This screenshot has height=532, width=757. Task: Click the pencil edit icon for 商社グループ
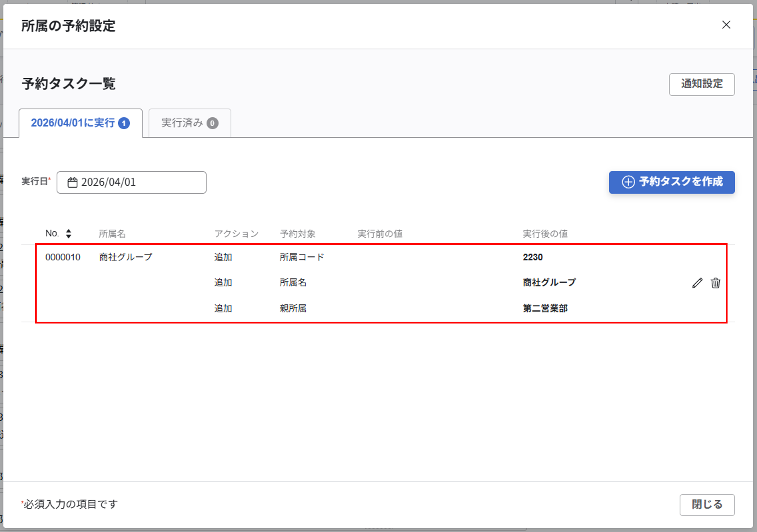[697, 283]
